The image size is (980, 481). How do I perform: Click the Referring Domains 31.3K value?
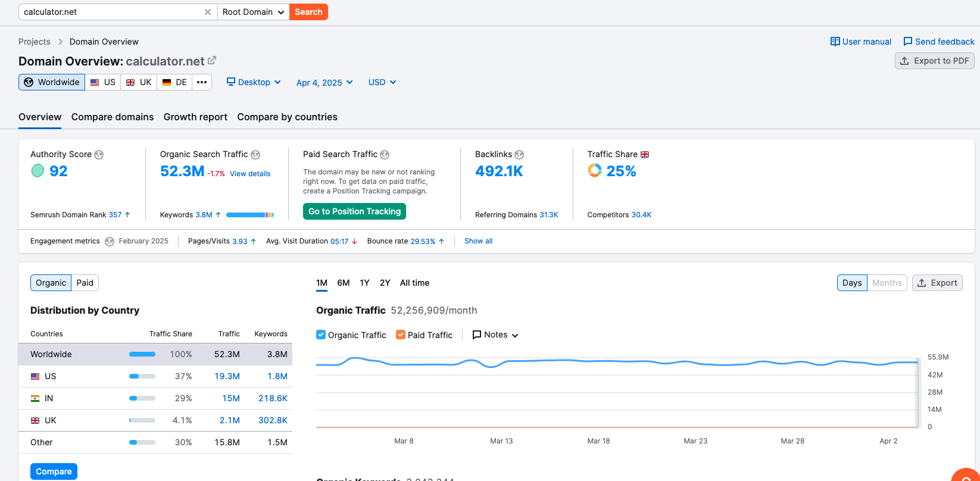549,215
